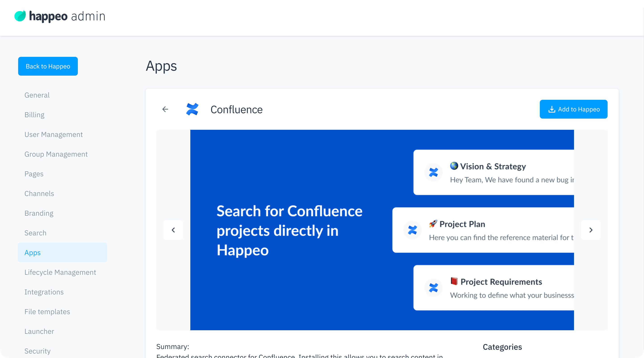Click the Confluence icon on Project Plan card
The image size is (644, 358).
[412, 230]
